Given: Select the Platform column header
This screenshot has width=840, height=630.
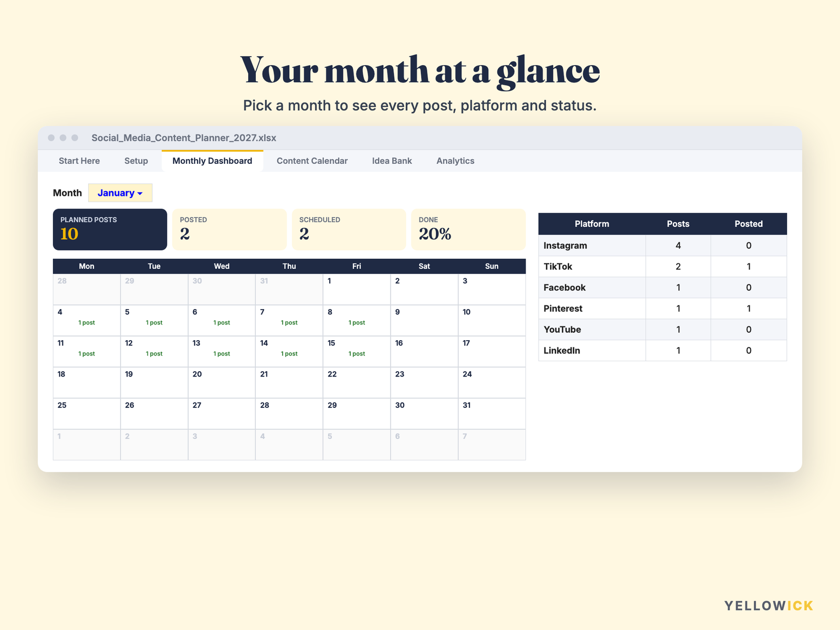Looking at the screenshot, I should point(592,224).
